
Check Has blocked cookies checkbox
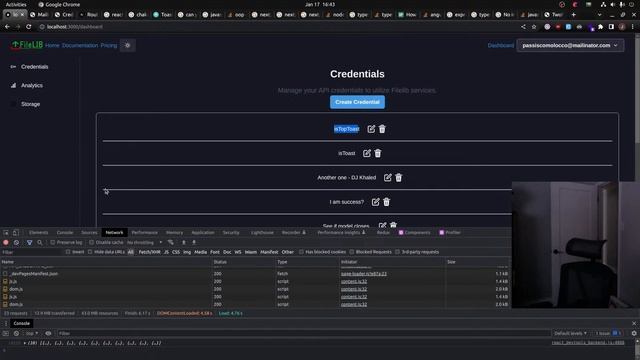(301, 252)
